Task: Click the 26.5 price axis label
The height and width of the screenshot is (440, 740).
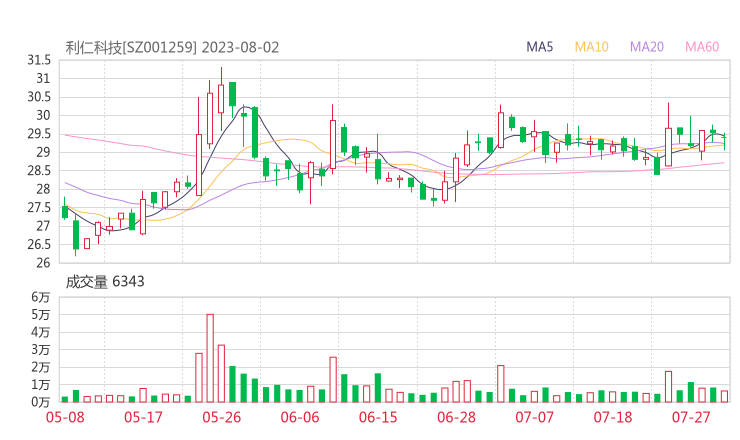Action: click(x=39, y=245)
